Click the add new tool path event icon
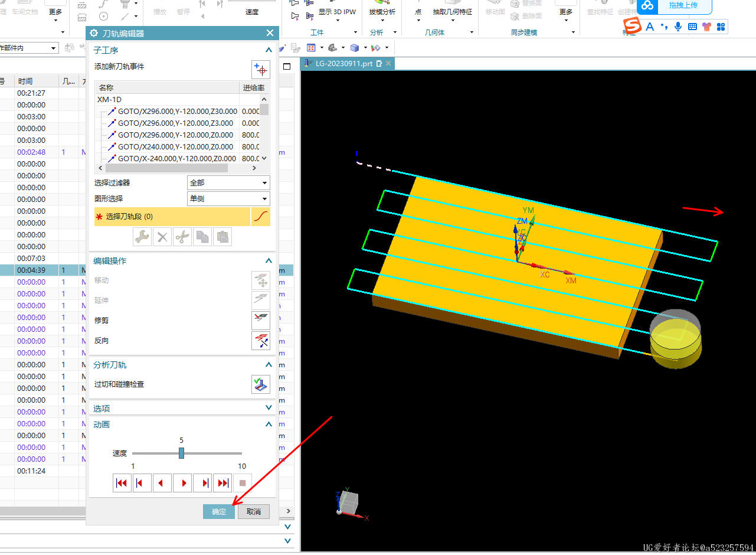The width and height of the screenshot is (756, 555). pos(261,69)
